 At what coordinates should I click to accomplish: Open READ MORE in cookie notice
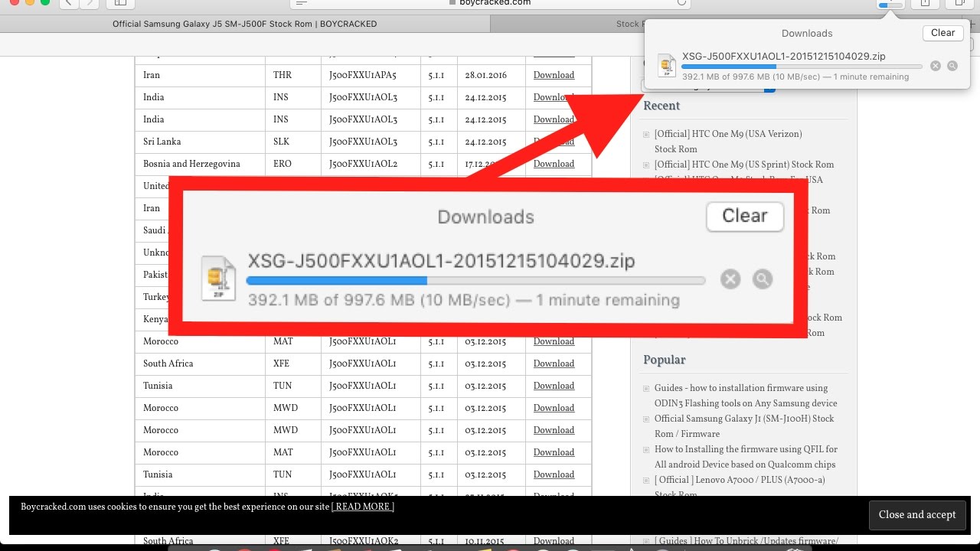click(x=363, y=507)
